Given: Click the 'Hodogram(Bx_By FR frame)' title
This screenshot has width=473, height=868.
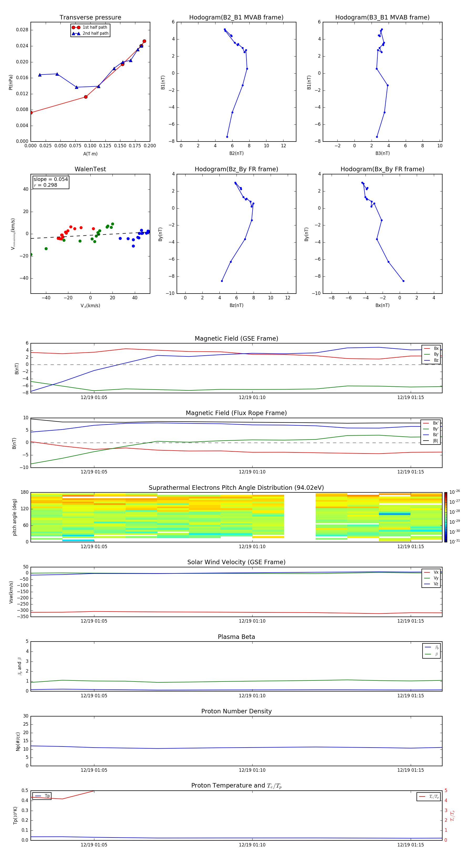Looking at the screenshot, I should pos(382,169).
